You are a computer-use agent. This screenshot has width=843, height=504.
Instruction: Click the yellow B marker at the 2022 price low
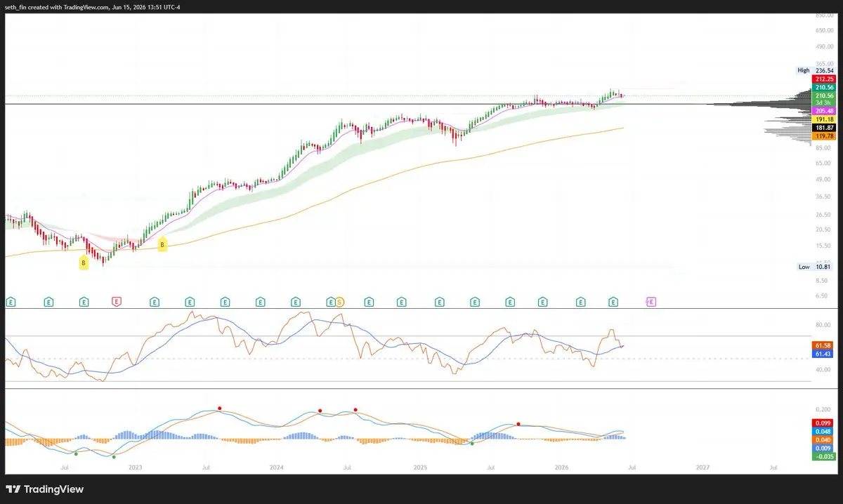coord(84,263)
